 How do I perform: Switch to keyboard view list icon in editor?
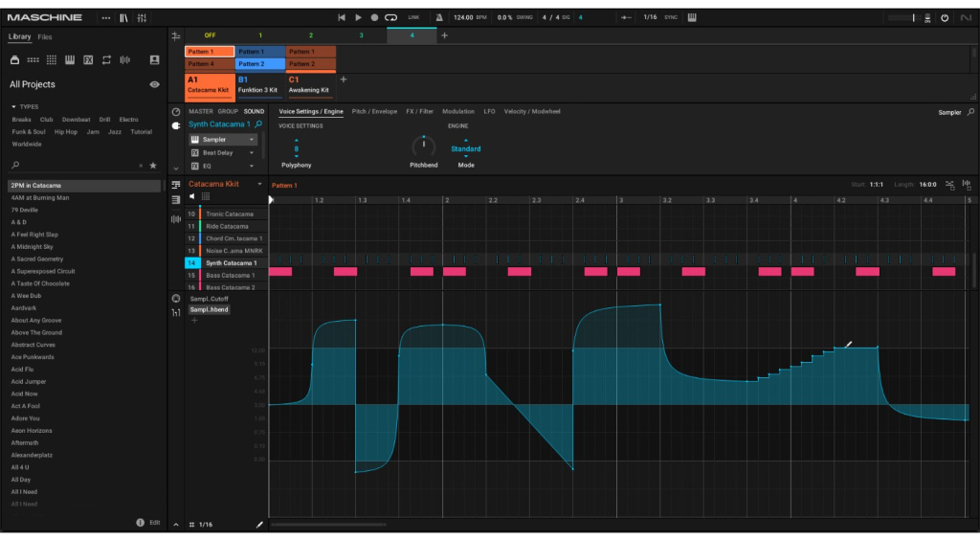(x=176, y=200)
